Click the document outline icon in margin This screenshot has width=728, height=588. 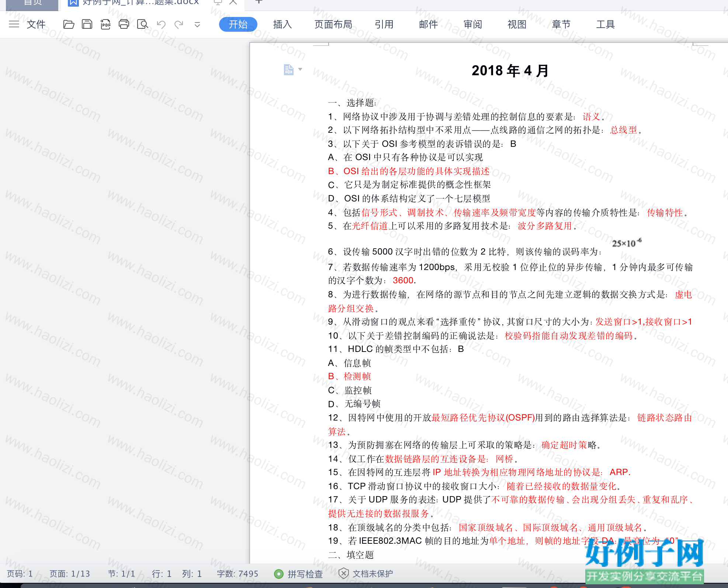(x=289, y=69)
